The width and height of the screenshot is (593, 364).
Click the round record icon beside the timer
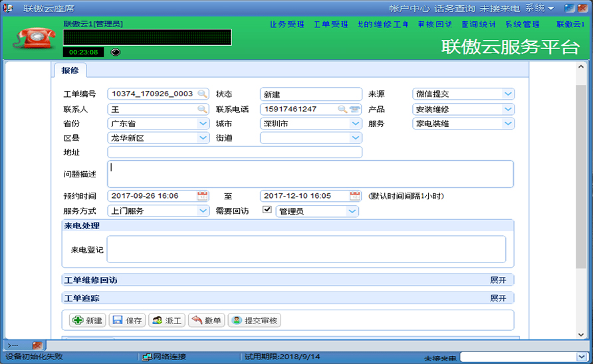115,52
